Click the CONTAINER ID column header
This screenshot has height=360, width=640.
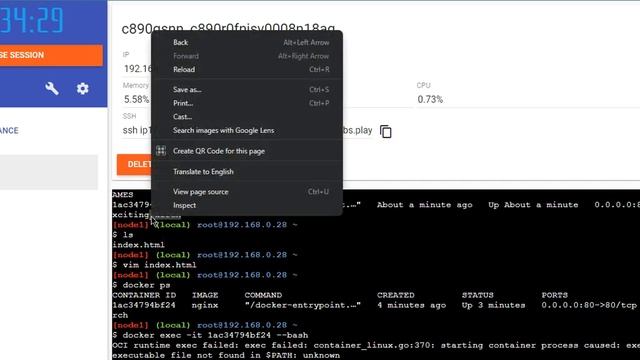pyautogui.click(x=144, y=295)
